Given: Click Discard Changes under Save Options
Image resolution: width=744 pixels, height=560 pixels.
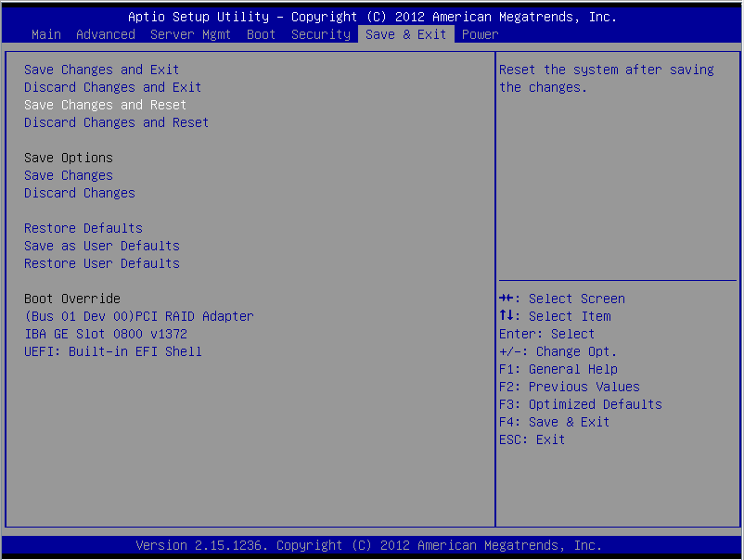Looking at the screenshot, I should coord(80,193).
